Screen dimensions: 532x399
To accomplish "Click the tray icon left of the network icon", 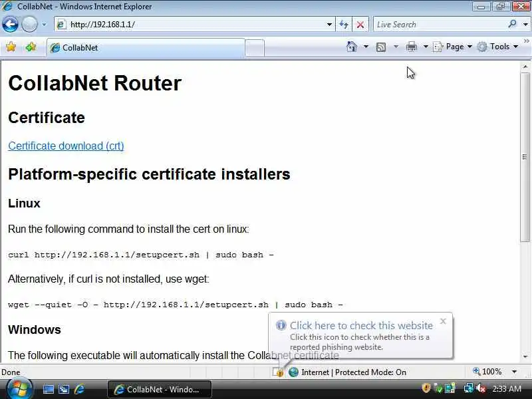I will point(450,388).
